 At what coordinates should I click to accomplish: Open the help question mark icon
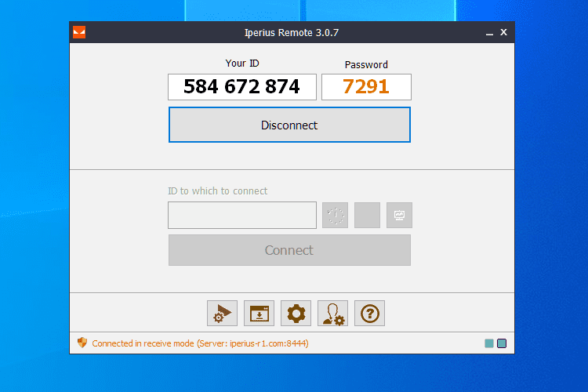(x=369, y=314)
